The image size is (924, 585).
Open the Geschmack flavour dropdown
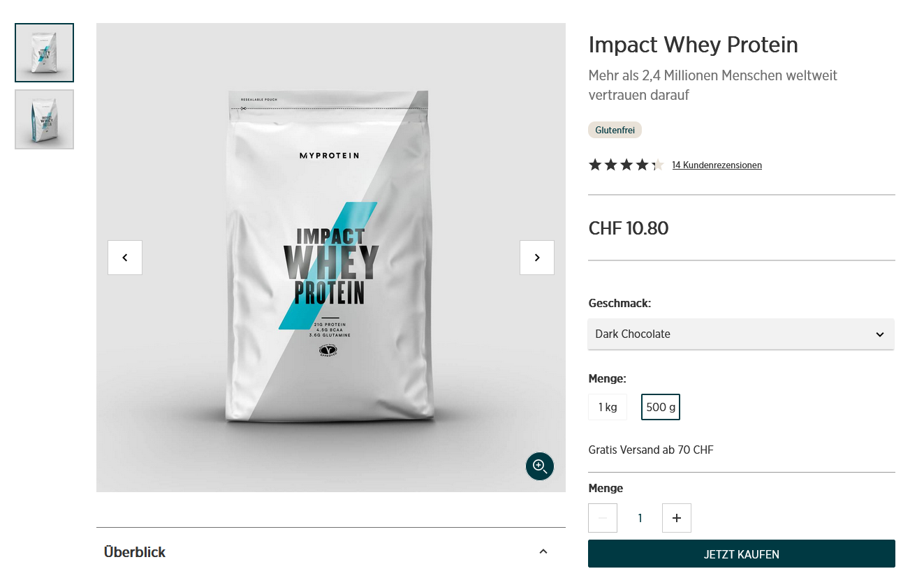[x=741, y=334]
